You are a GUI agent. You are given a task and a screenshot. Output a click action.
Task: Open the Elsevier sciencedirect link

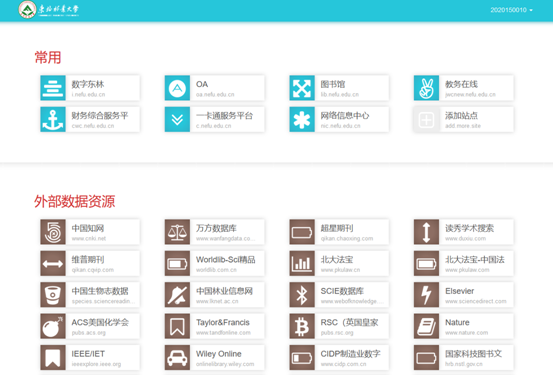(463, 295)
